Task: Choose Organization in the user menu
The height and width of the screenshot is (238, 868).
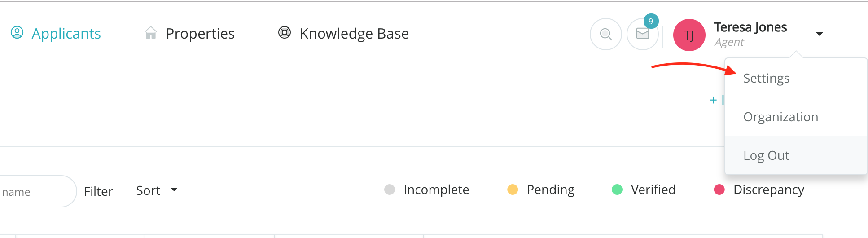Action: (780, 117)
